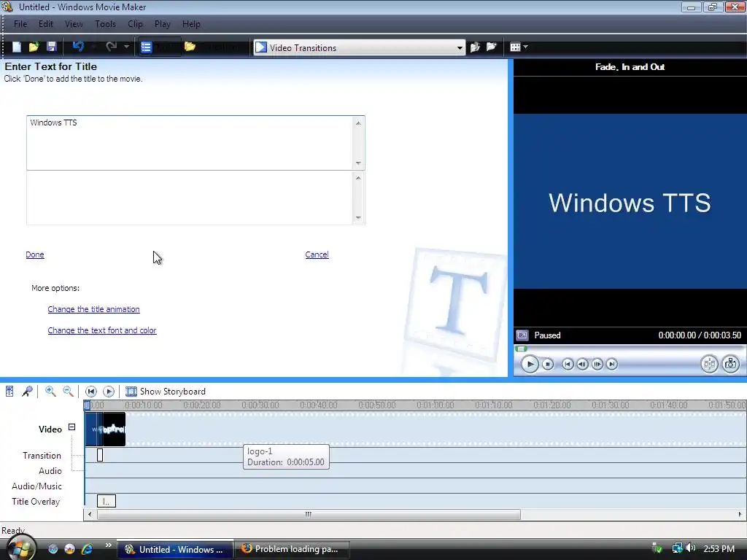Select the title clip on Title Overlay track
Screen dimensions: 747x560
click(x=107, y=501)
